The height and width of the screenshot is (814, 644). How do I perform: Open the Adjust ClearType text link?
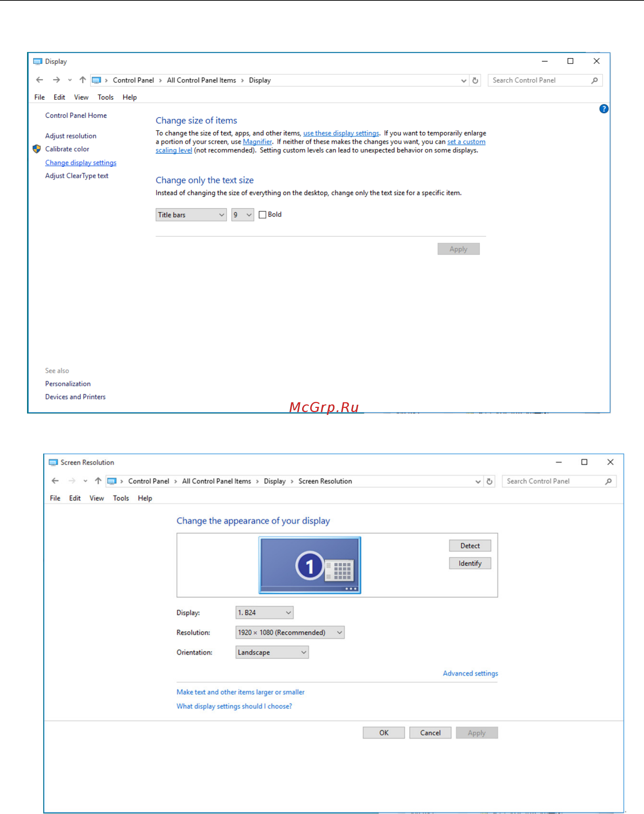coord(77,176)
